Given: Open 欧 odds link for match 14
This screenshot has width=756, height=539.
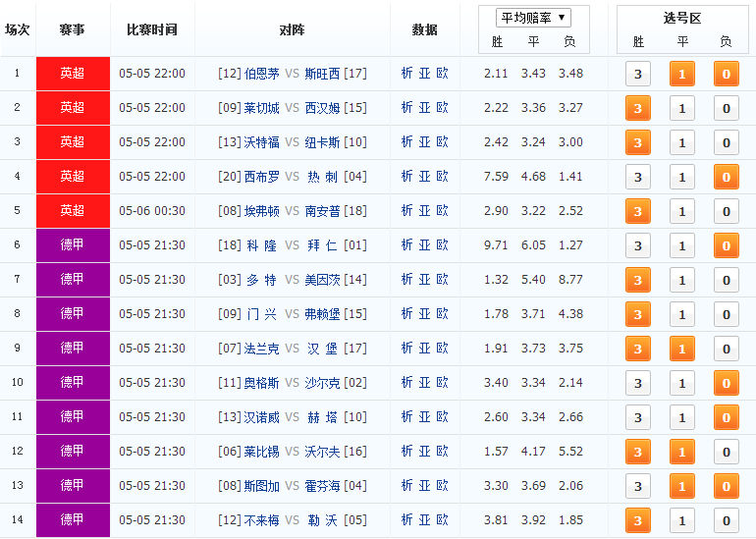Looking at the screenshot, I should pyautogui.click(x=442, y=519).
